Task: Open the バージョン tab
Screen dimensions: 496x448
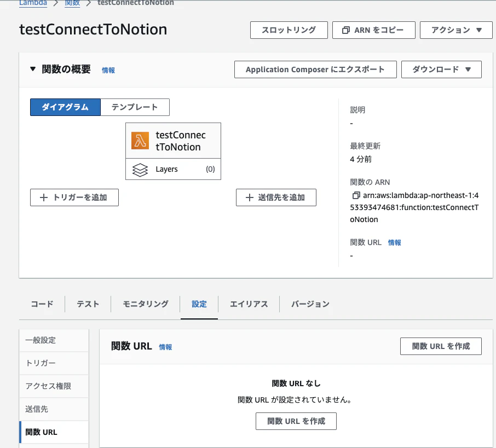Action: click(x=310, y=304)
